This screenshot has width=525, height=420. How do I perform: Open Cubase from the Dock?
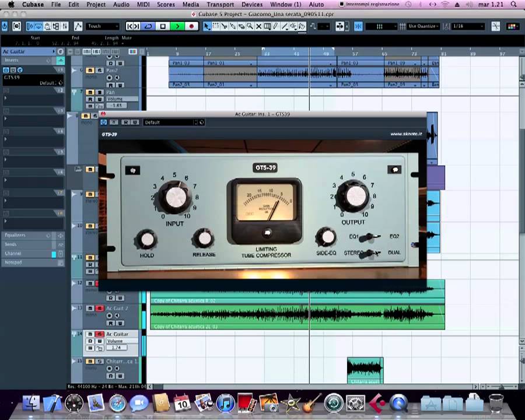pos(376,403)
